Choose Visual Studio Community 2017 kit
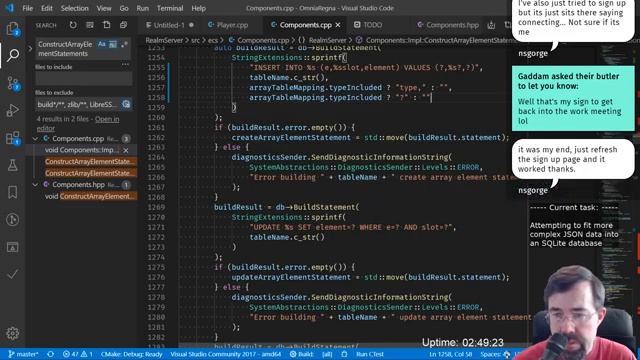This screenshot has height=360, width=640. 226,354
